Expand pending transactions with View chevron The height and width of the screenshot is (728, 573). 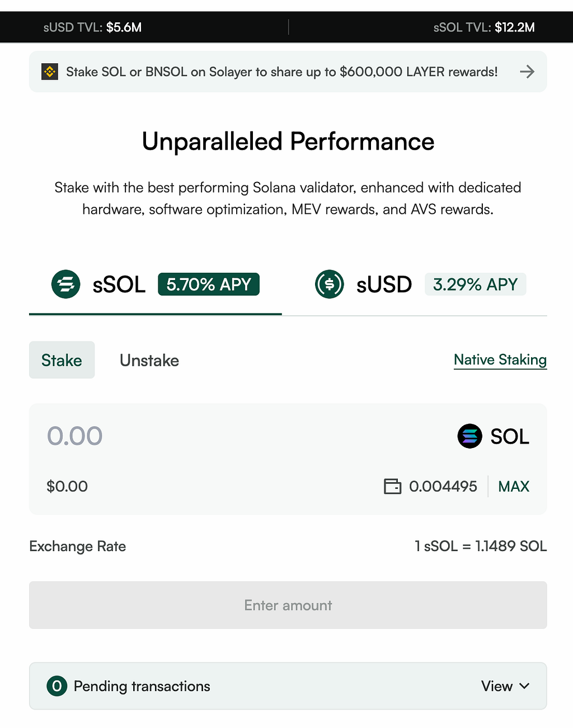[x=505, y=686]
